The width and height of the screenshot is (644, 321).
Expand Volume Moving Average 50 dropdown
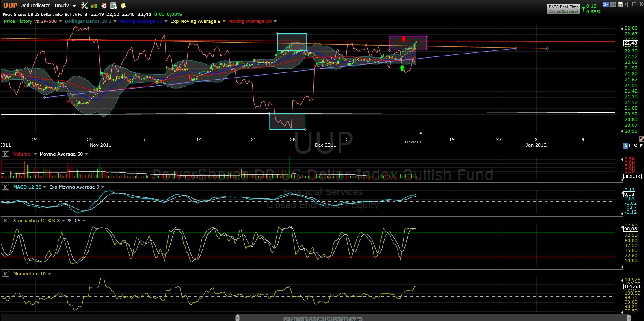(86, 154)
